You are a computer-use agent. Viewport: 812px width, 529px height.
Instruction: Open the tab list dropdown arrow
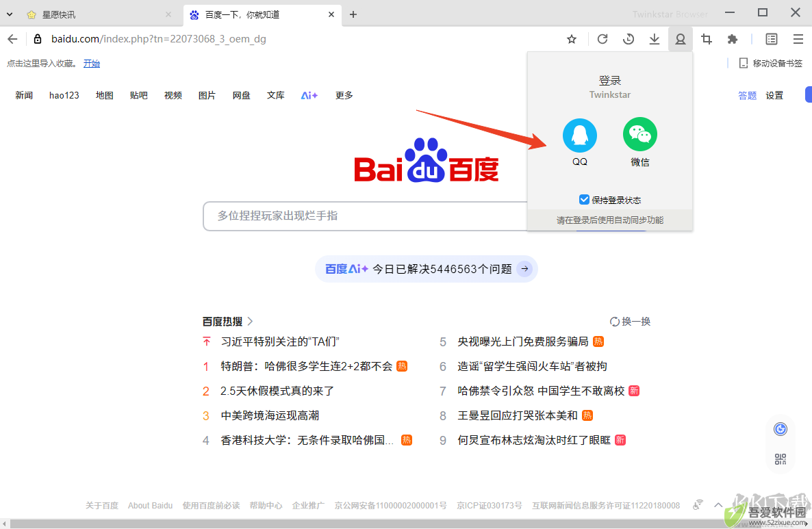click(10, 14)
